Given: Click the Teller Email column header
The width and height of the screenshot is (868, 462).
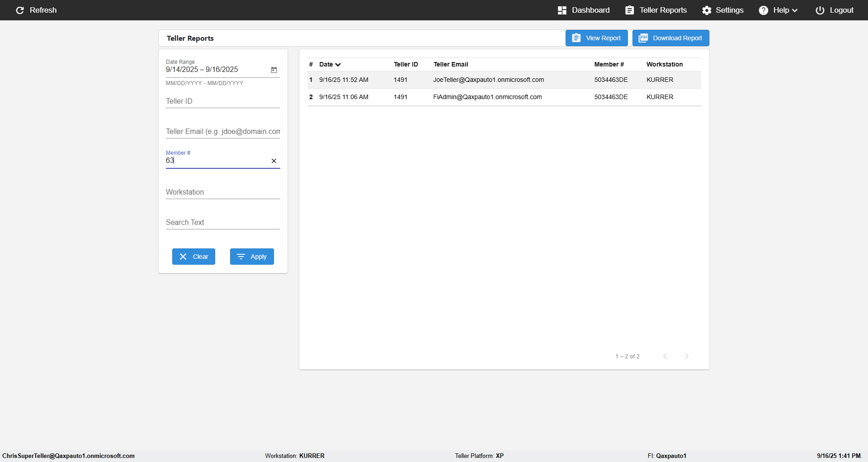Looking at the screenshot, I should [x=451, y=64].
